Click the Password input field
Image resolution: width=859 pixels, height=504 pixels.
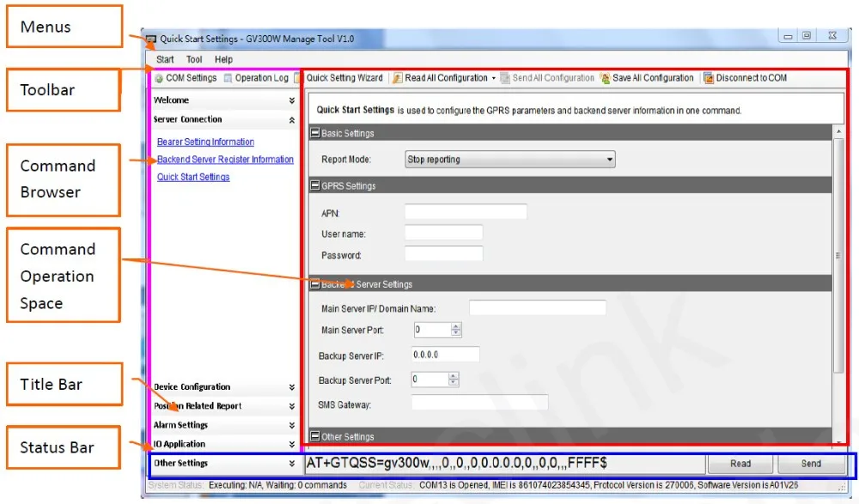click(x=444, y=253)
